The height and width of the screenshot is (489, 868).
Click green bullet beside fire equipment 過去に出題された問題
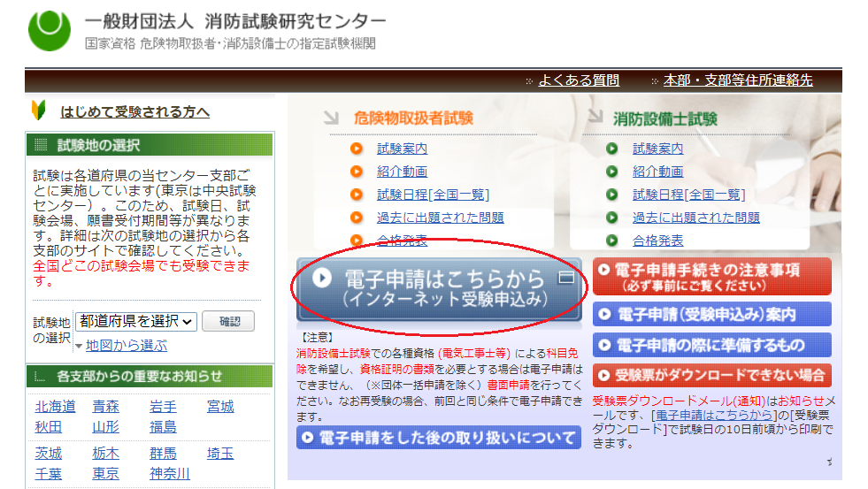coord(611,218)
